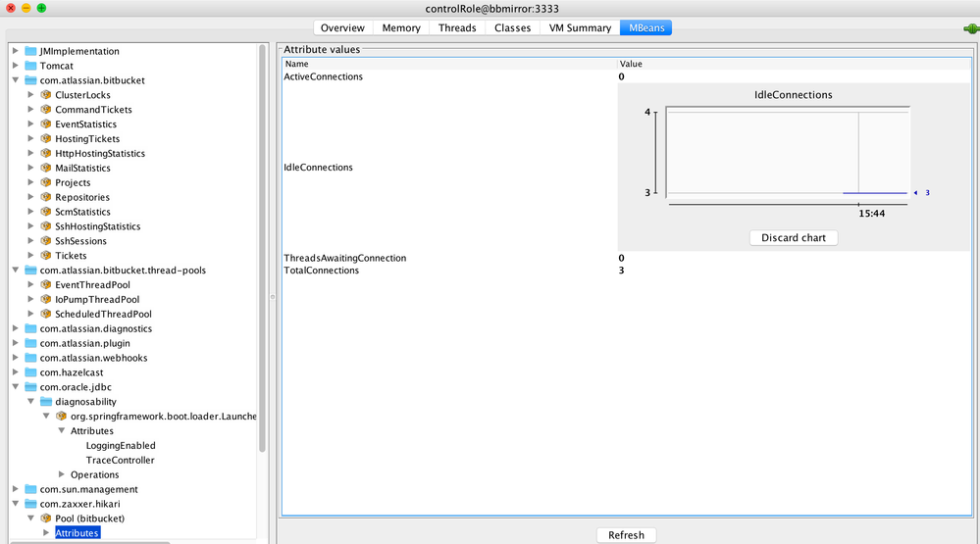Click the Tomcat folder icon
980x544 pixels.
pyautogui.click(x=30, y=66)
